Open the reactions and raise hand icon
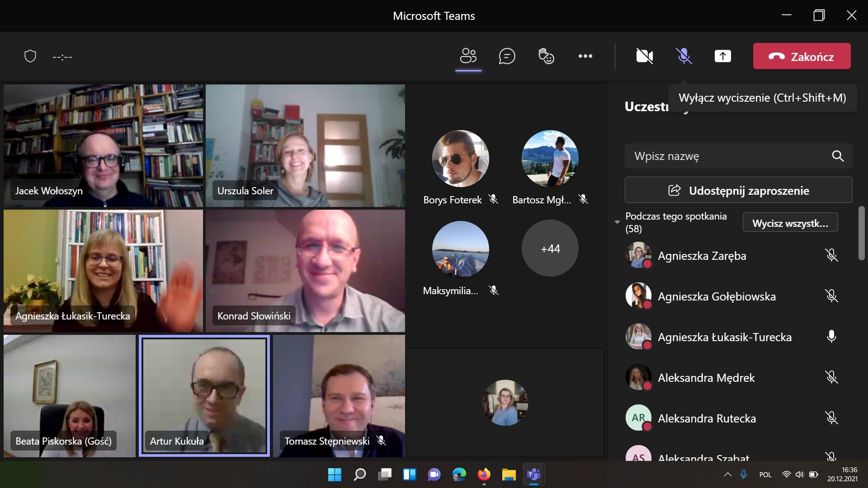This screenshot has width=868, height=488. click(x=546, y=56)
